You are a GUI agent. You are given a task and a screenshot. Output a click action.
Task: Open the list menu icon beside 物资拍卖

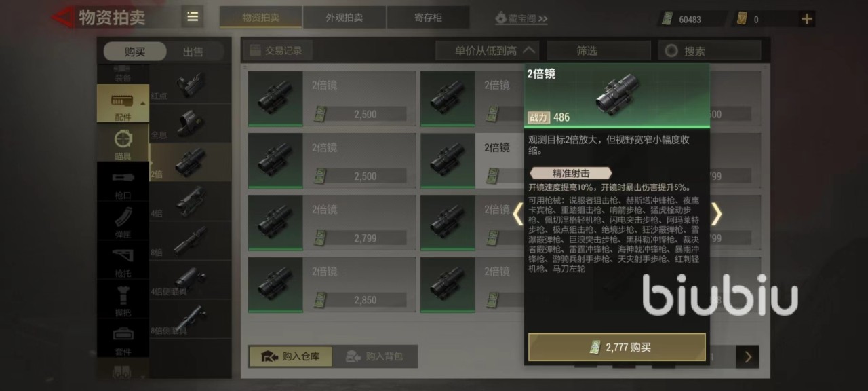pos(193,17)
